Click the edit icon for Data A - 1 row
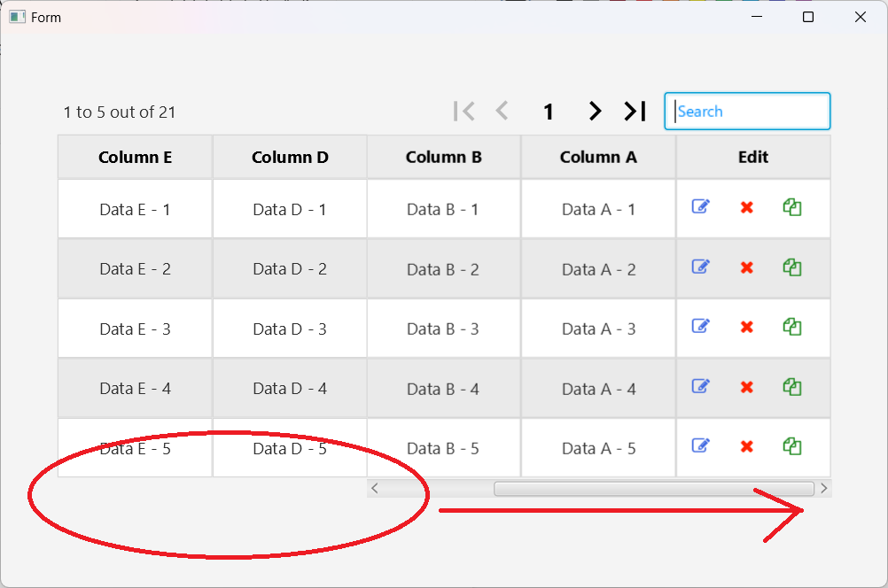Viewport: 888px width, 588px height. 700,207
